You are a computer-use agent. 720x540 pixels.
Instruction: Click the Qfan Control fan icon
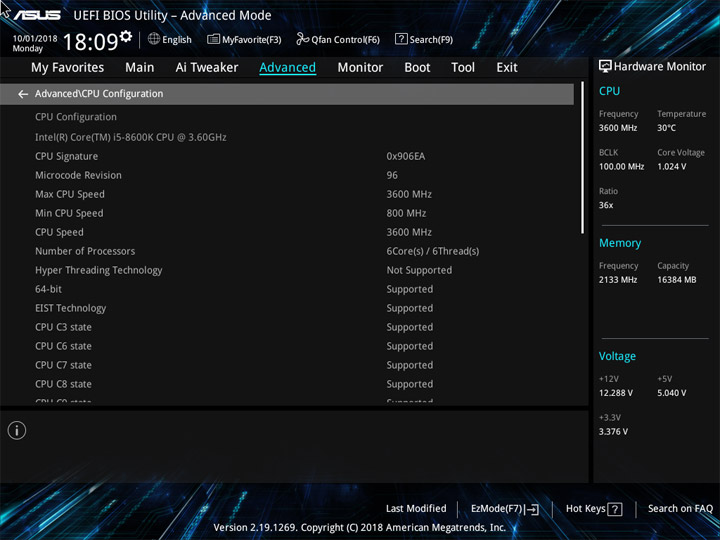tap(302, 39)
